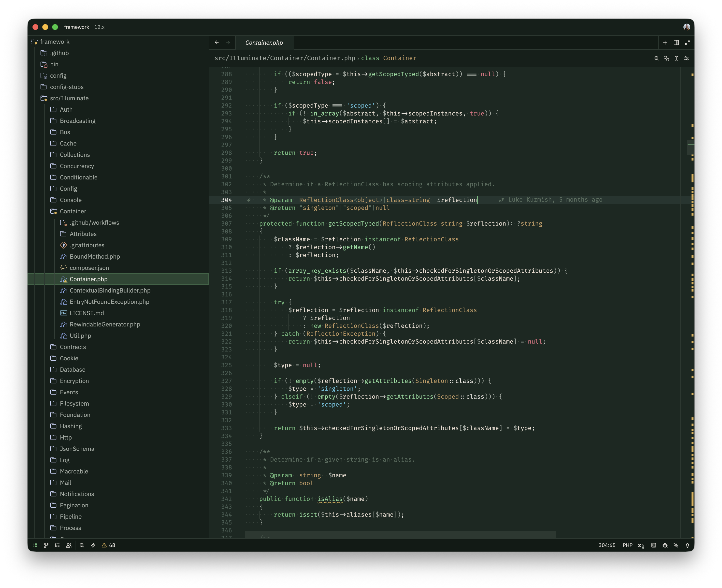Open project search in status bar
Screen dimensions: 722x588
click(x=82, y=545)
